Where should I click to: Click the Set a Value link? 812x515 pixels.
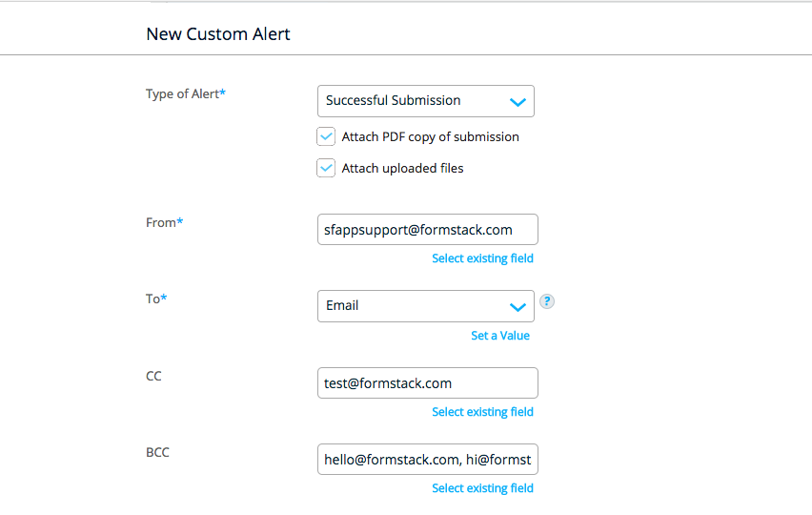500,336
